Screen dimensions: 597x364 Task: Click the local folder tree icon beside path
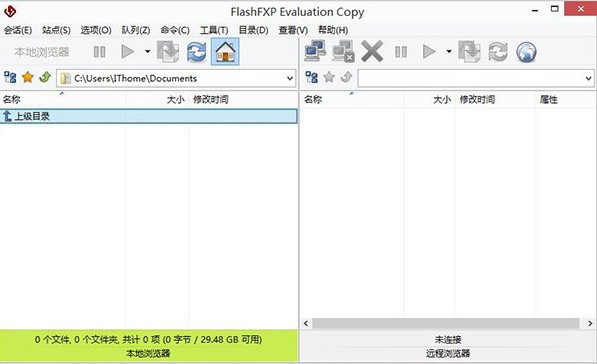10,78
